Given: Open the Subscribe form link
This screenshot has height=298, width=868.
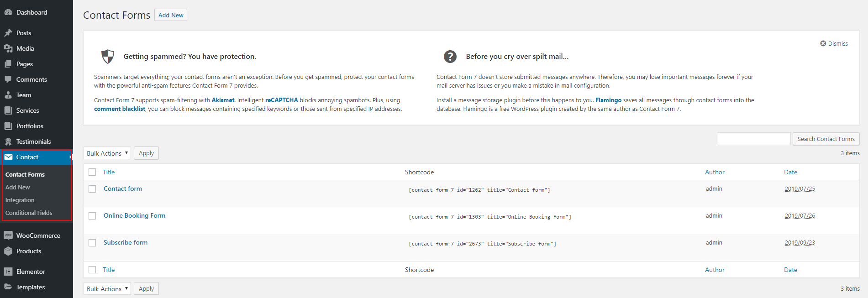Looking at the screenshot, I should (x=126, y=242).
